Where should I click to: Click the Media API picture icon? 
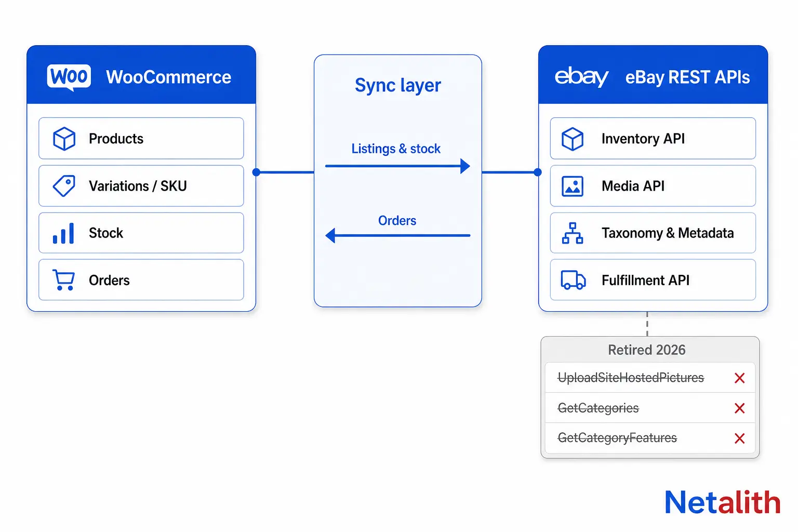tap(573, 186)
